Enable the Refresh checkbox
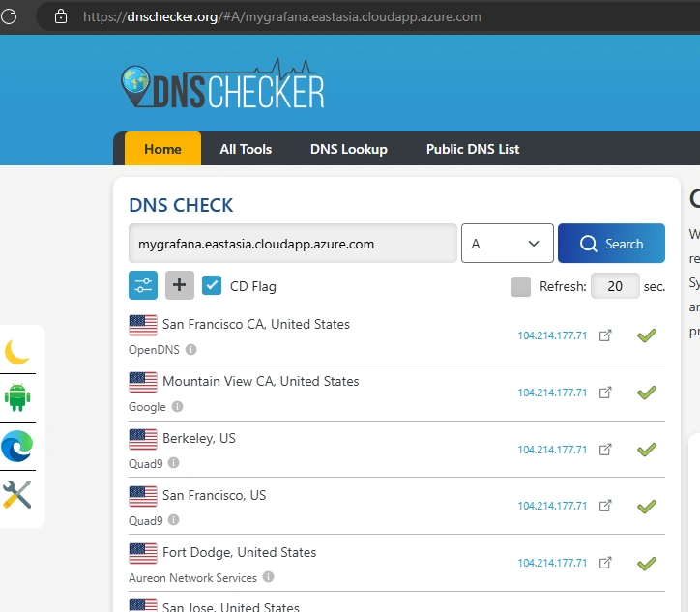The image size is (700, 612). click(521, 286)
